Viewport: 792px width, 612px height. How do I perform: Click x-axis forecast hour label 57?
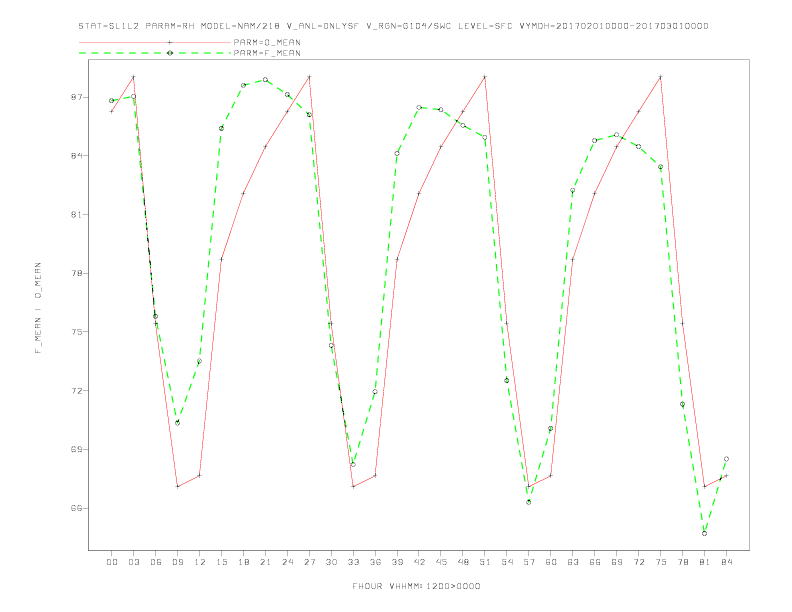529,562
